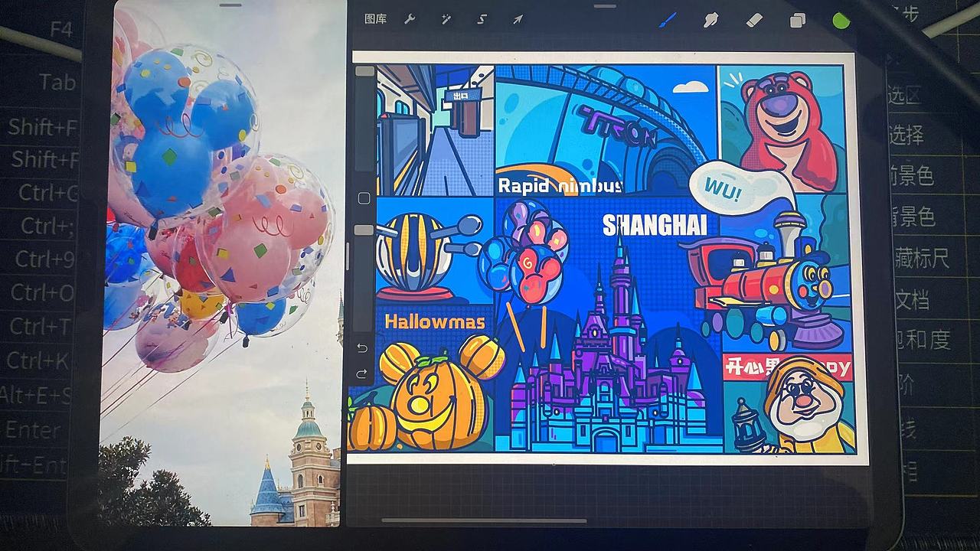
Task: Select the Smudge finger tool
Action: [x=710, y=20]
